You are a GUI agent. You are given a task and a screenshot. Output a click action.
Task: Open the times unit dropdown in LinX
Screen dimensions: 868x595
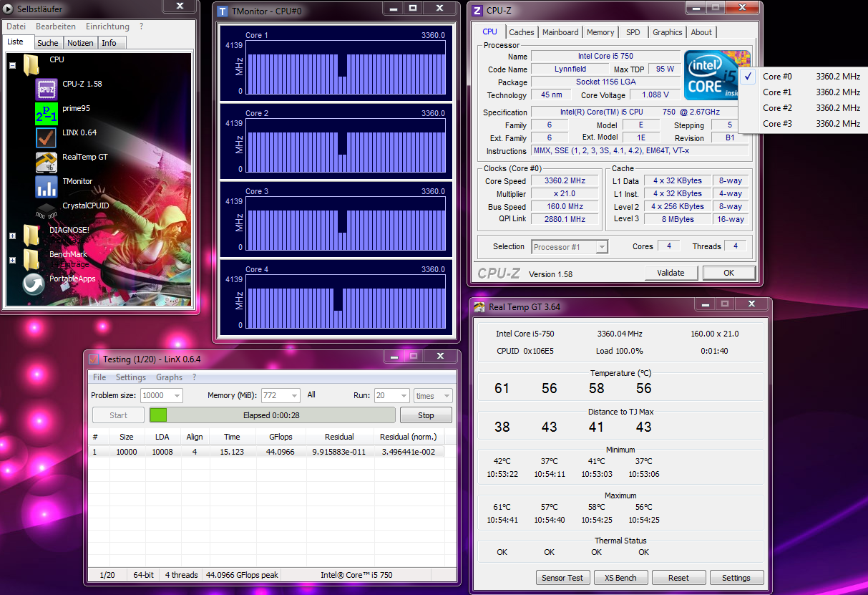click(x=433, y=395)
